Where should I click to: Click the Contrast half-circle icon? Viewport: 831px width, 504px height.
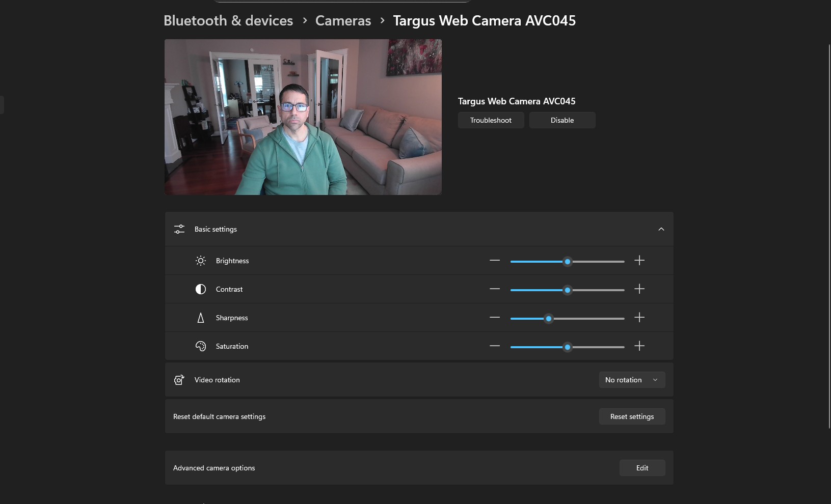pyautogui.click(x=201, y=289)
